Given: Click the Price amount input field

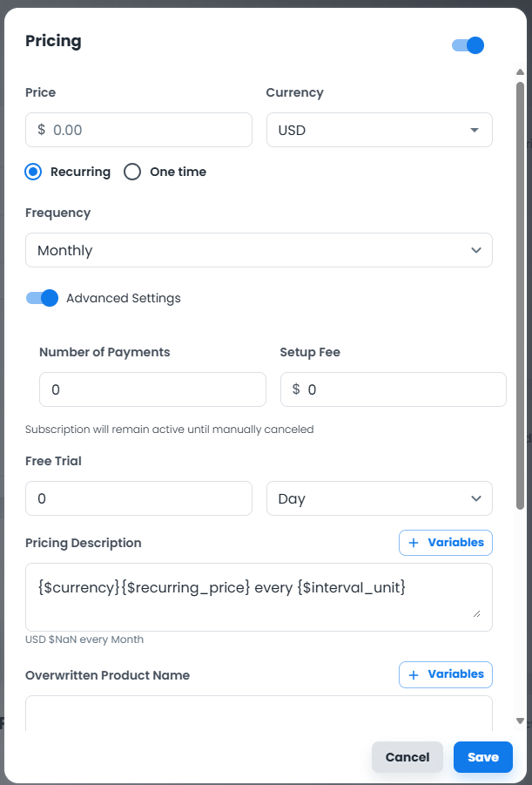Looking at the screenshot, I should [x=148, y=130].
